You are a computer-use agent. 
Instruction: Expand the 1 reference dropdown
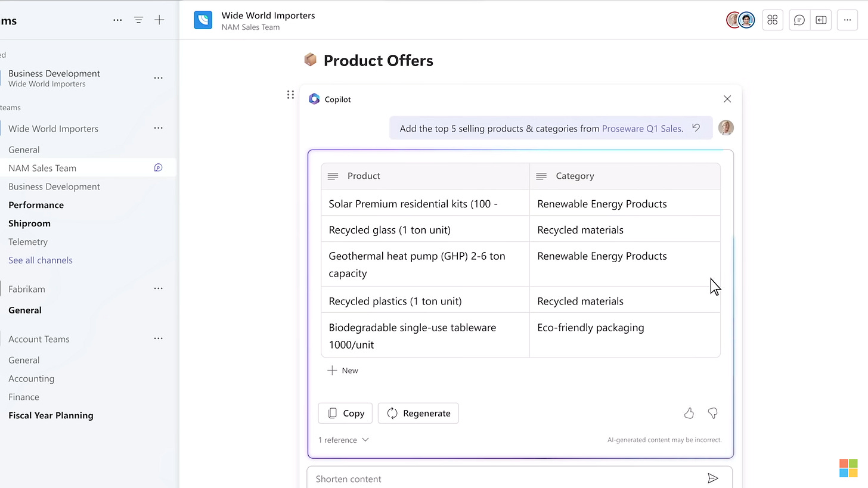pos(343,440)
